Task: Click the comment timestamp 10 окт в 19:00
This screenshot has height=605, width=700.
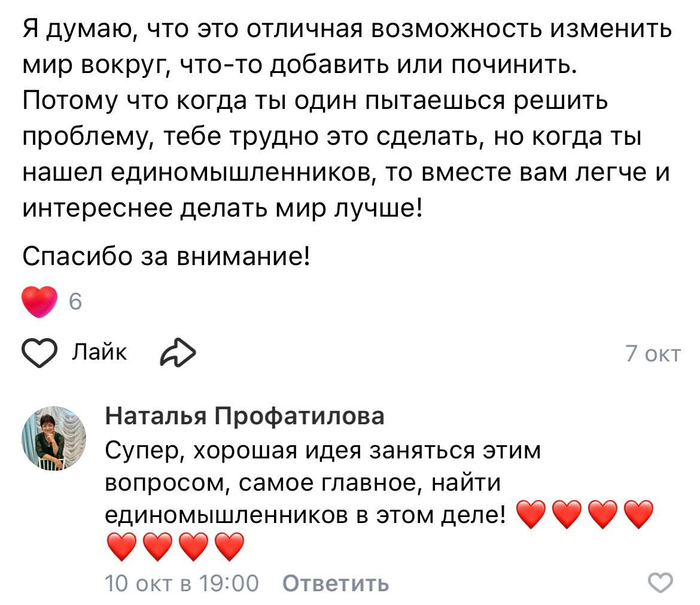Action: (x=182, y=582)
